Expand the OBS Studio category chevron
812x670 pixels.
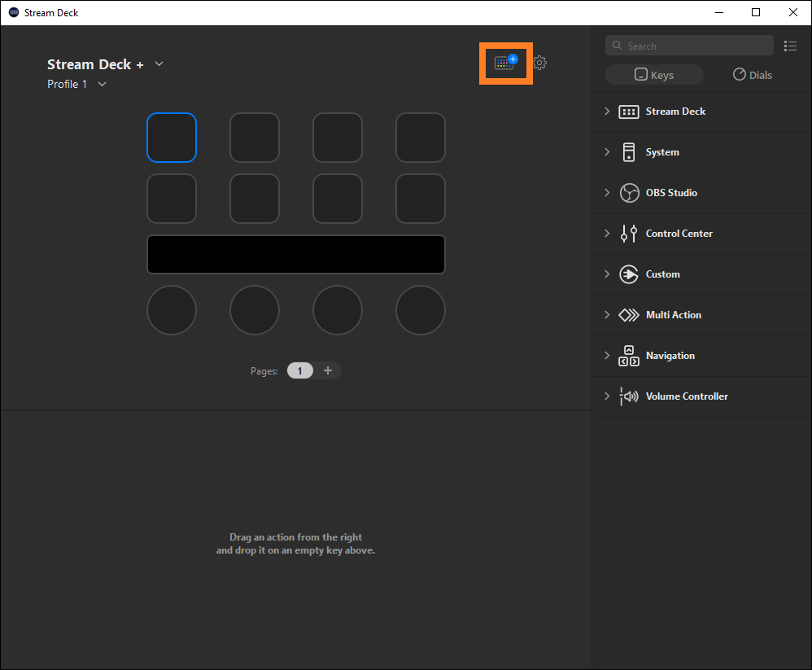point(607,193)
